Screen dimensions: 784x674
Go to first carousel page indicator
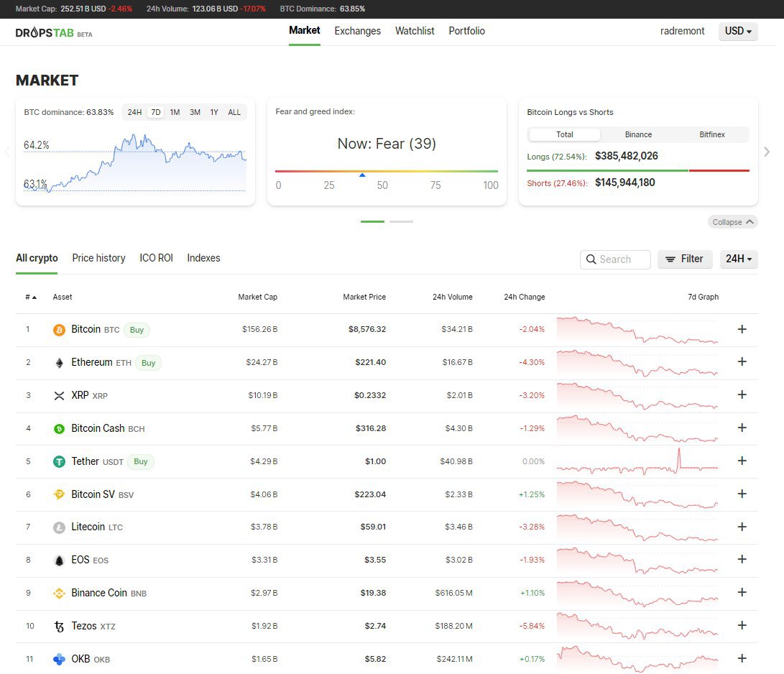(372, 221)
